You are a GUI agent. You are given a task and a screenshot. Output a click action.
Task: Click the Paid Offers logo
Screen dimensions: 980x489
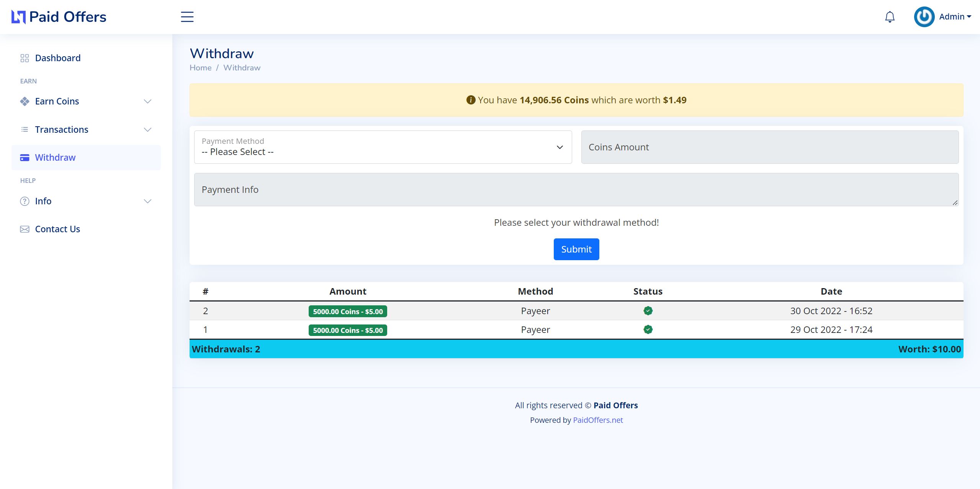click(x=59, y=17)
